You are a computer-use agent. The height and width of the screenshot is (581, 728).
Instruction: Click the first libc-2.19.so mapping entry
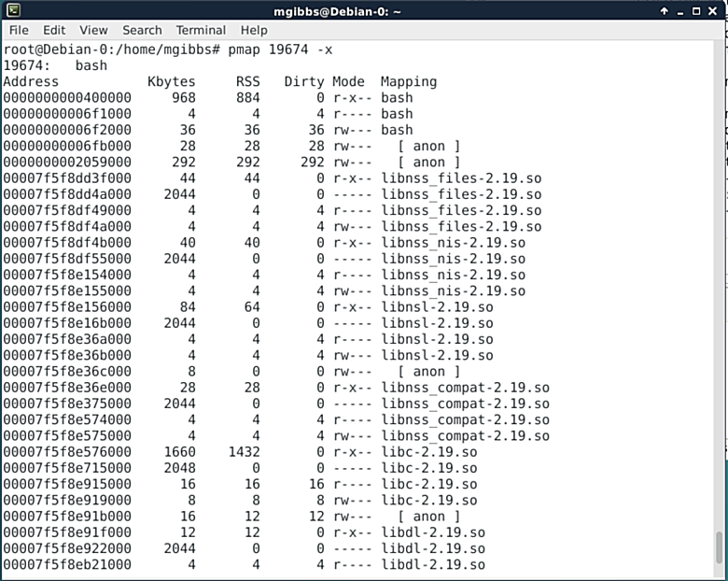click(x=428, y=452)
